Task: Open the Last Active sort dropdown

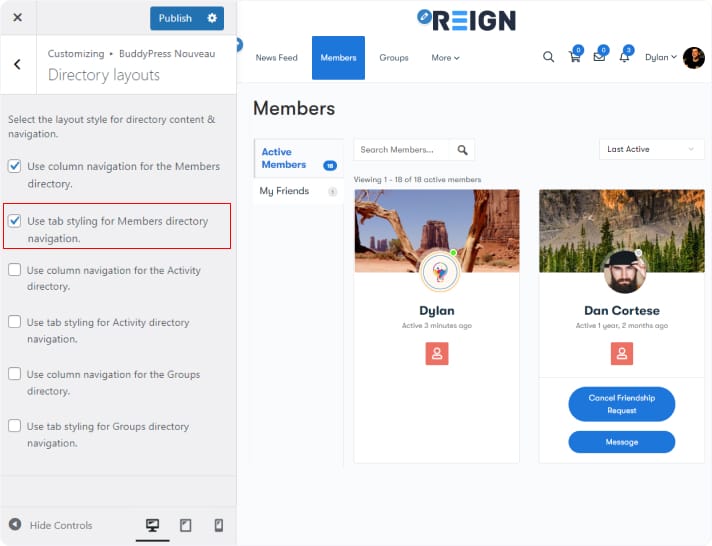Action: click(x=650, y=149)
